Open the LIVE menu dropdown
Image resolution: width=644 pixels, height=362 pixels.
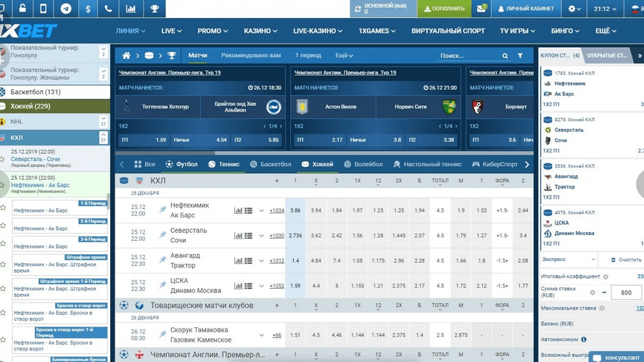(x=171, y=30)
